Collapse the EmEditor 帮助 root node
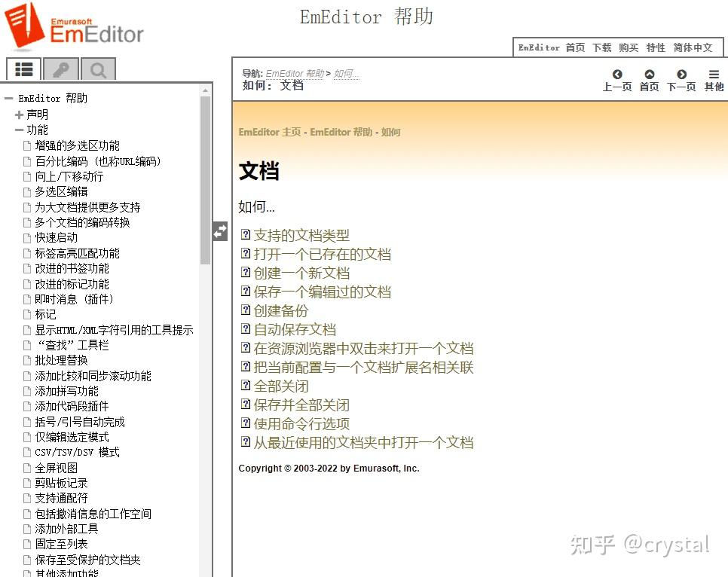The image size is (728, 577). click(x=7, y=97)
